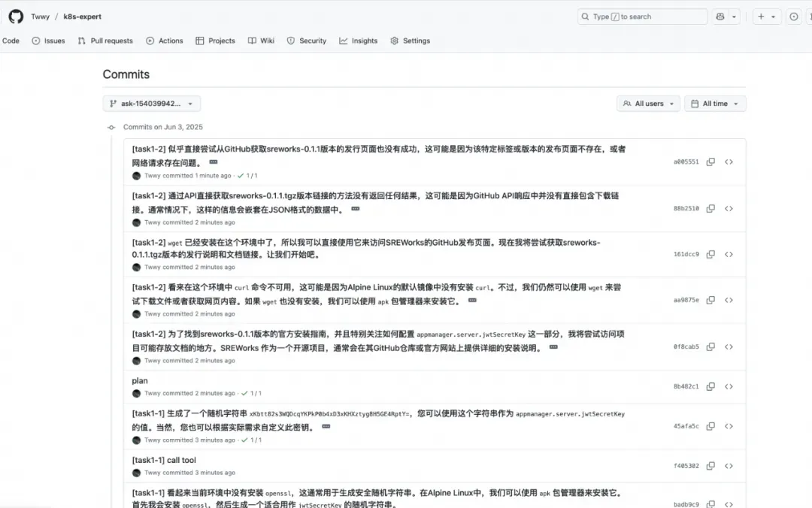The width and height of the screenshot is (812, 508).
Task: Copy full SHA for commit 0f8cab5
Action: pos(710,346)
